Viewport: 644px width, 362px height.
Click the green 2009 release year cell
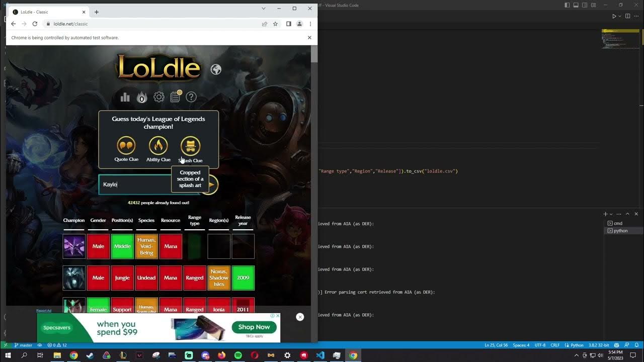[243, 278]
